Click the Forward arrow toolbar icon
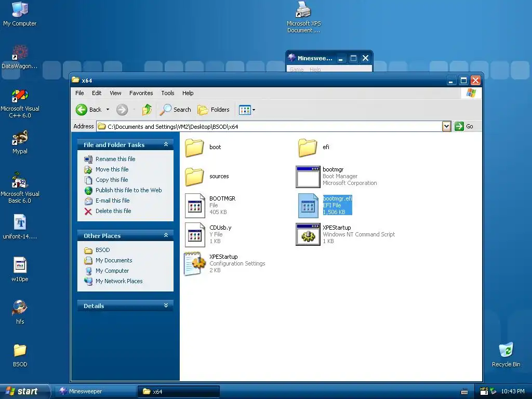The image size is (532, 399). (x=122, y=110)
